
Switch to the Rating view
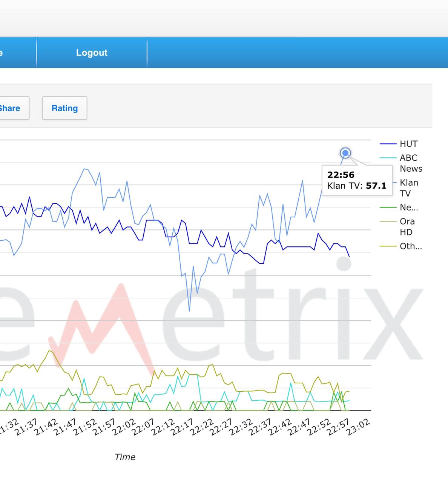point(64,108)
